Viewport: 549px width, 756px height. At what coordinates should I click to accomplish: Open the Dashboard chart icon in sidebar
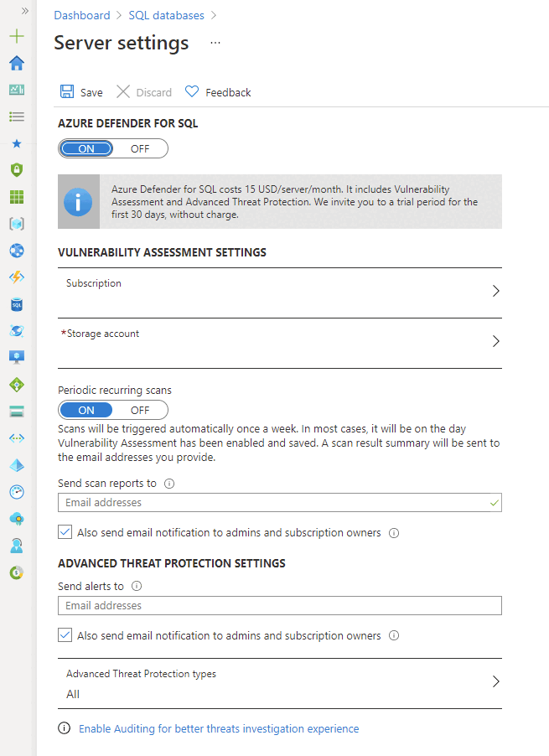(x=17, y=90)
